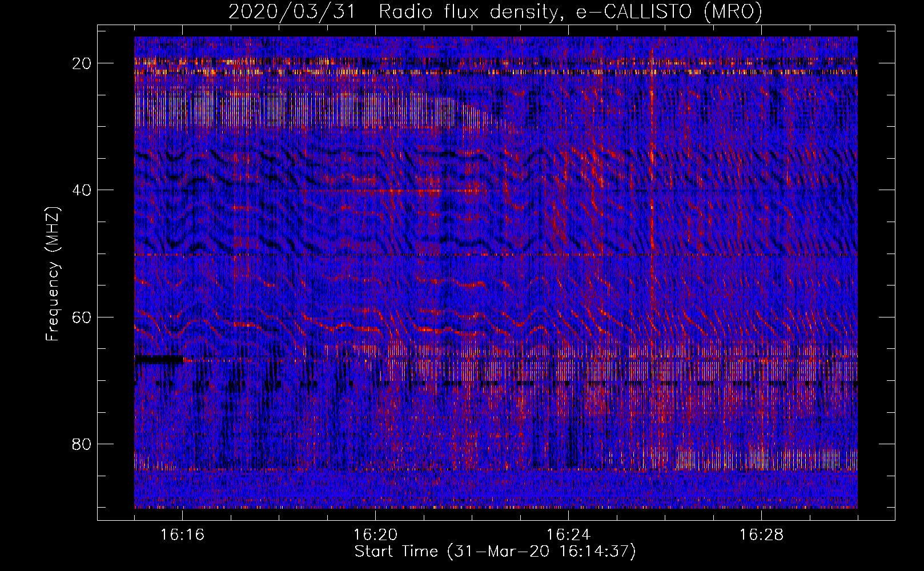Click the 'Frequency (MHZ)' axis label

coord(53,274)
